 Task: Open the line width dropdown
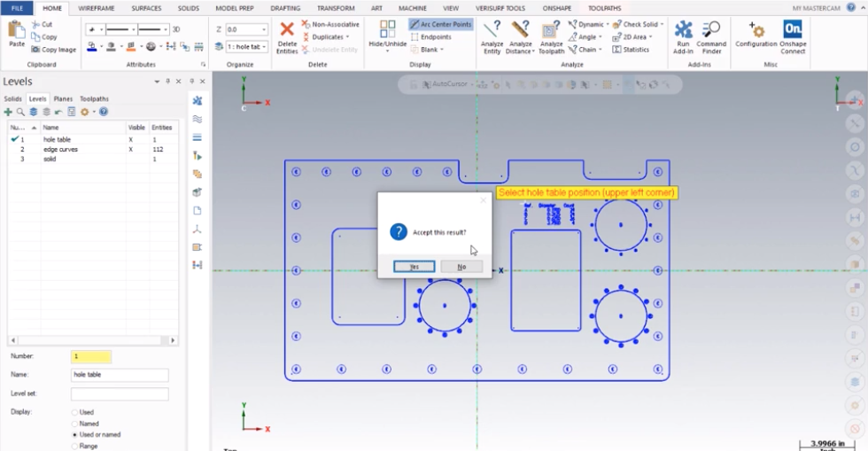(165, 29)
